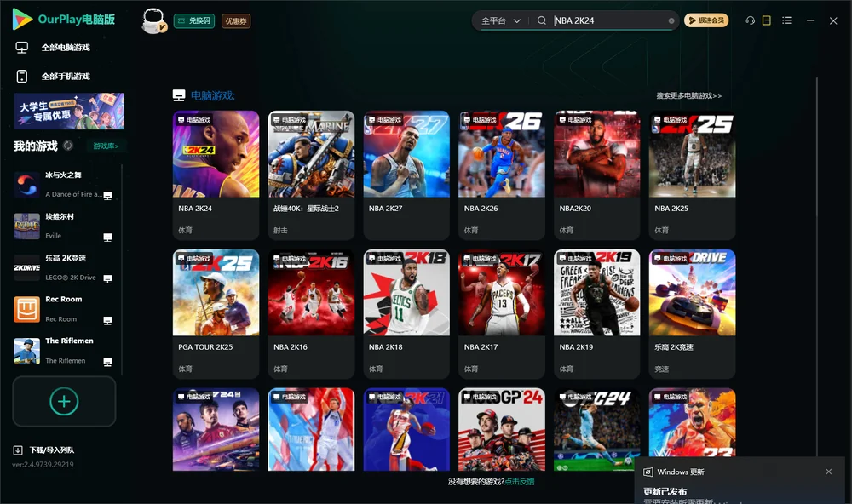Screen dimensions: 852x504
Task: Click the PC icon beside Rec Room
Action: [x=107, y=320]
